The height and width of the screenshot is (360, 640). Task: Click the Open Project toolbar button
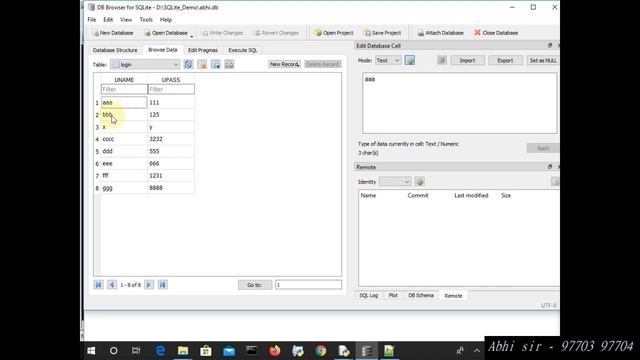334,33
